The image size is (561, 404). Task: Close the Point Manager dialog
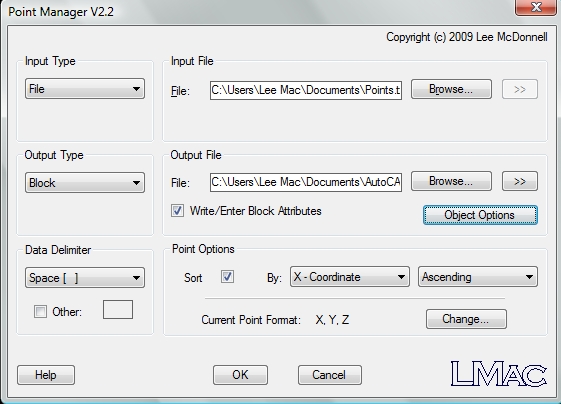(x=536, y=7)
